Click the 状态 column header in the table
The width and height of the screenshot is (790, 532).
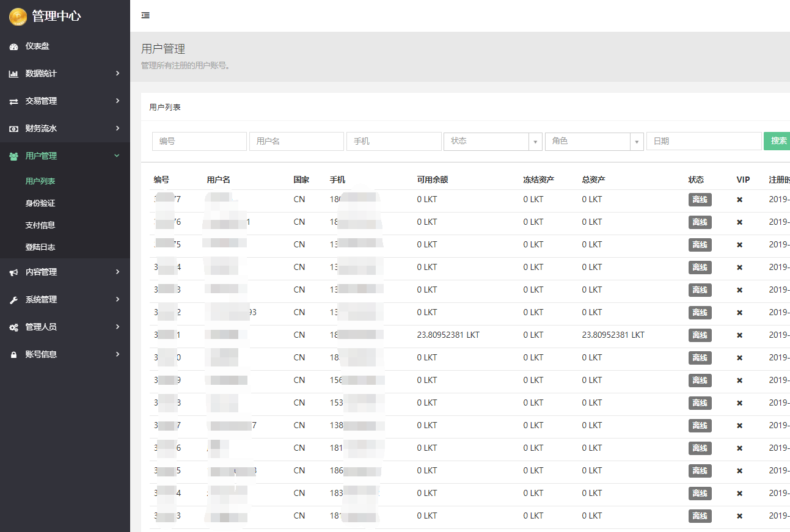[x=696, y=180]
